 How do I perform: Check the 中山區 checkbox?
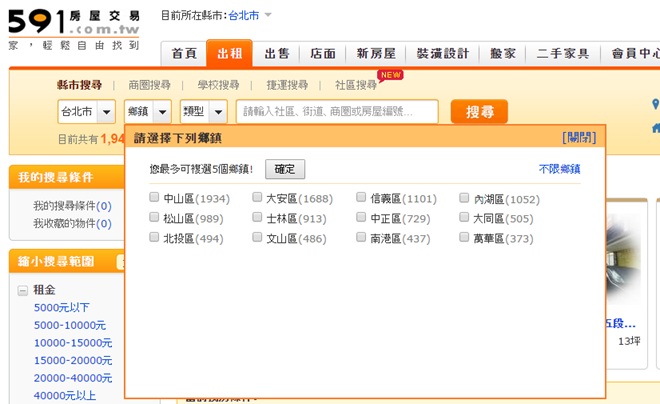(x=154, y=198)
